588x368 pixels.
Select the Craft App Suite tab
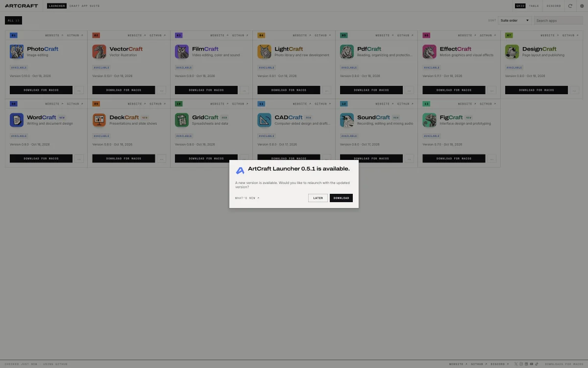(84, 6)
